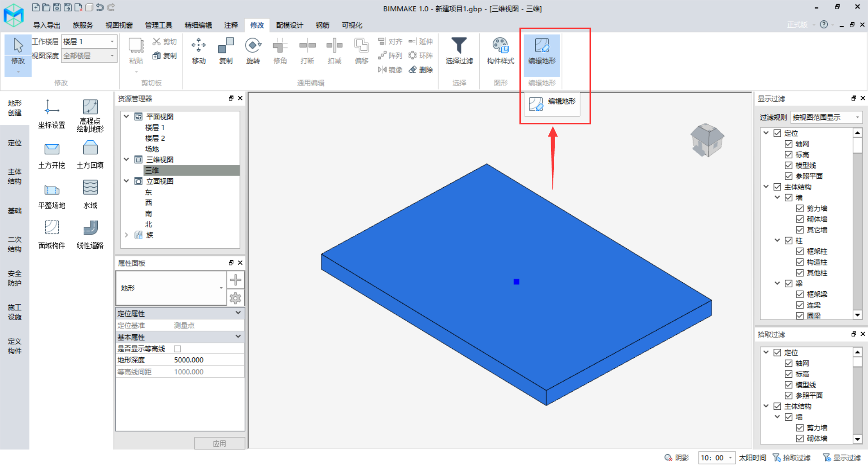Open the 太阳时间 10:00 time dropdown
The height and width of the screenshot is (465, 868).
(717, 458)
